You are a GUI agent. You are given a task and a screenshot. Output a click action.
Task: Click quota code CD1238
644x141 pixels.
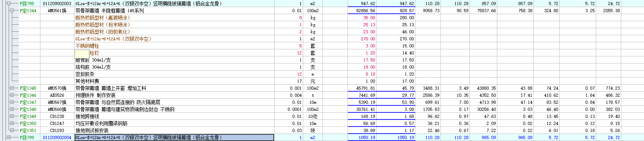pos(57,116)
